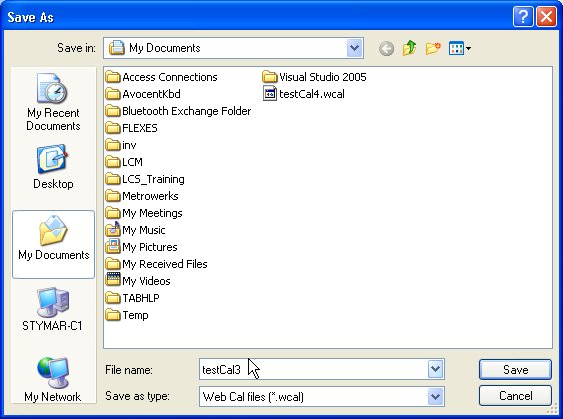
Task: Expand the File name dropdown arrow
Action: [x=436, y=369]
